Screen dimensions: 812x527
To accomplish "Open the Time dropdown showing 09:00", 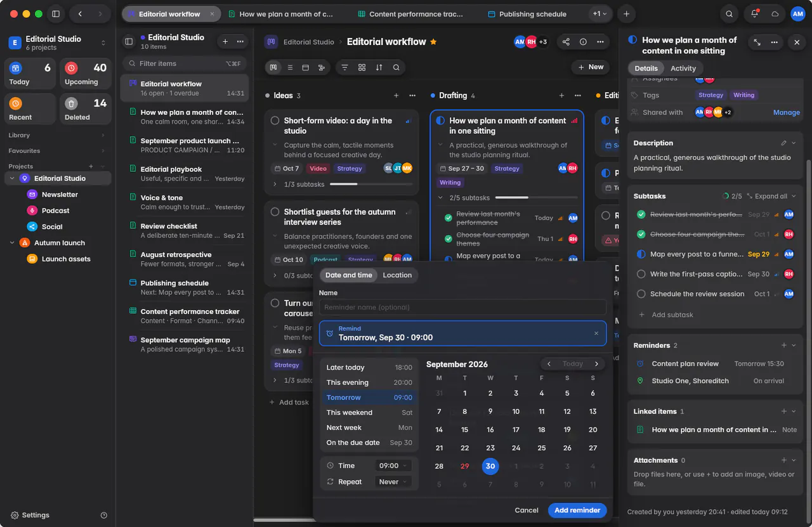I will 393,465.
